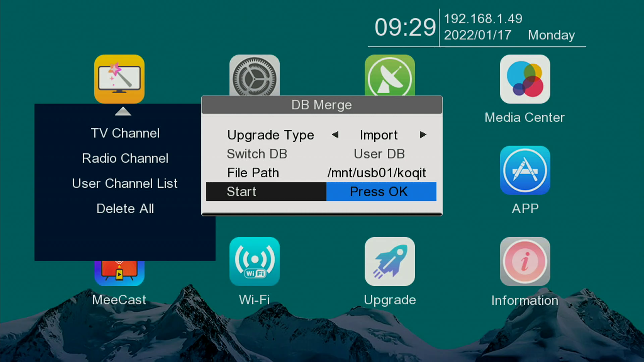Launch the APP store icon

pyautogui.click(x=525, y=170)
